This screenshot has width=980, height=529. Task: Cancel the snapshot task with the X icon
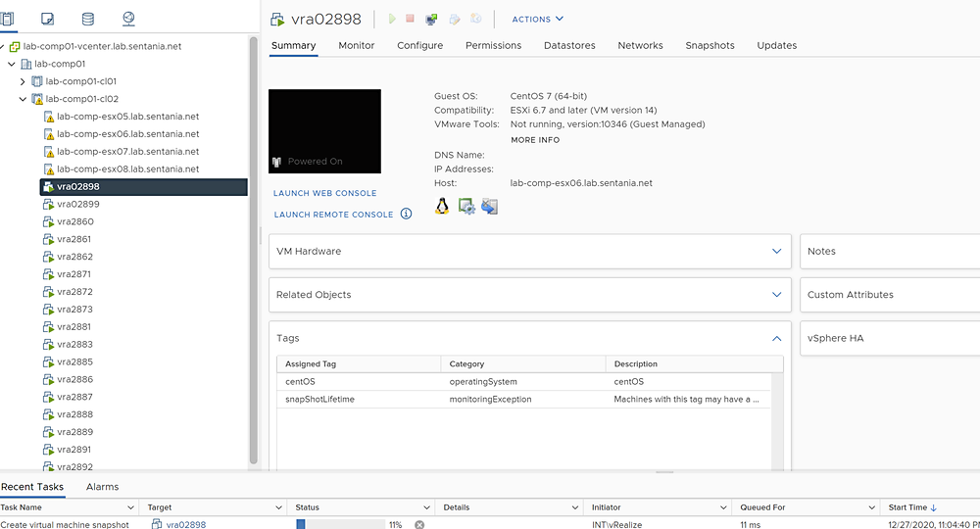coord(419,525)
